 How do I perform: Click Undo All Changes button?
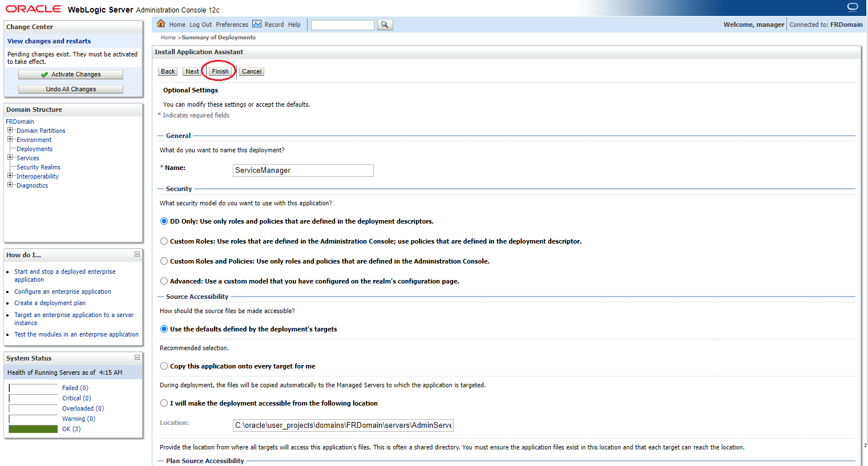point(71,90)
